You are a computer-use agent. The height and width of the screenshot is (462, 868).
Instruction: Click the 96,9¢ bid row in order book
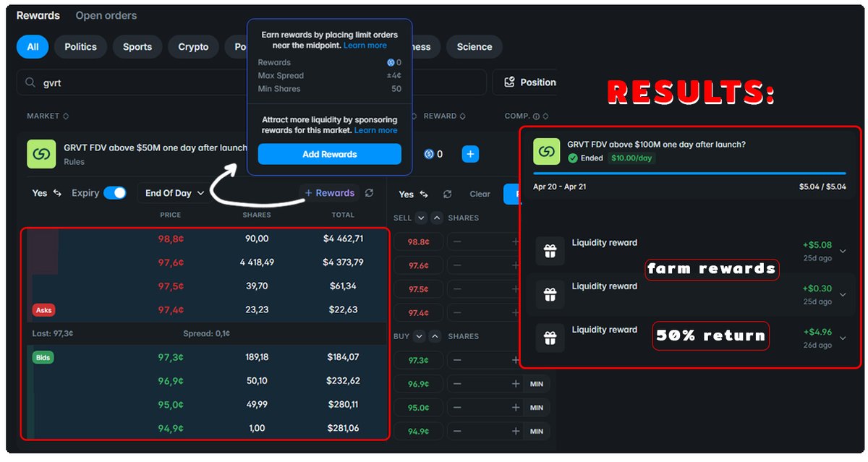pos(208,381)
